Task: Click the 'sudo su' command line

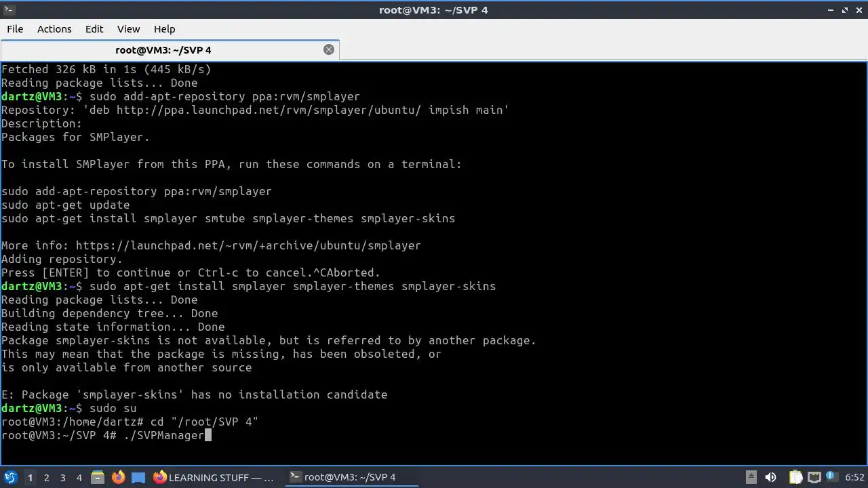Action: pos(113,409)
